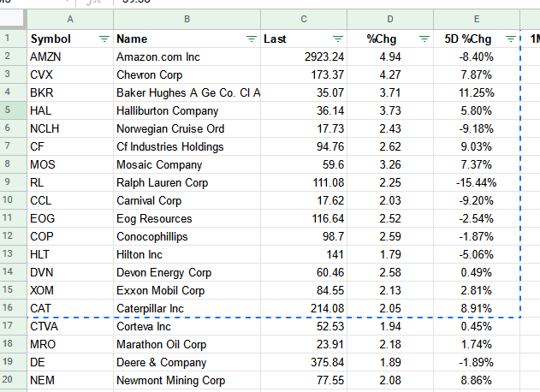The width and height of the screenshot is (540, 392).
Task: Select column B header
Action: click(x=187, y=20)
